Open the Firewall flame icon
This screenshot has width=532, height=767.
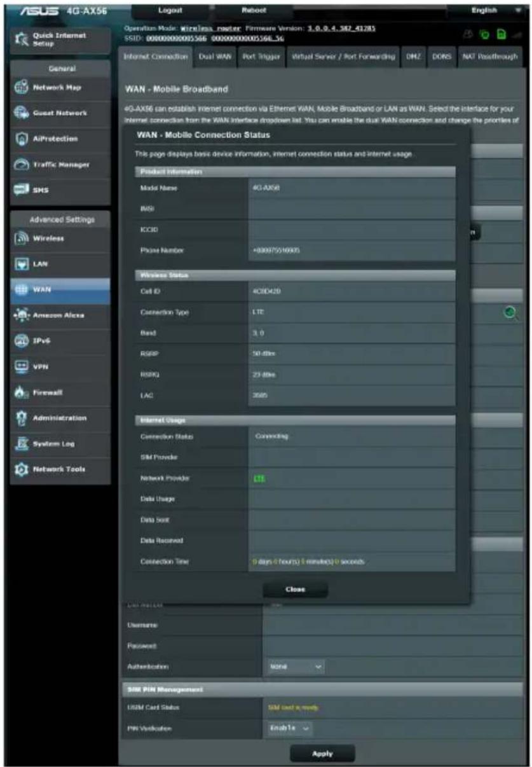pos(20,393)
